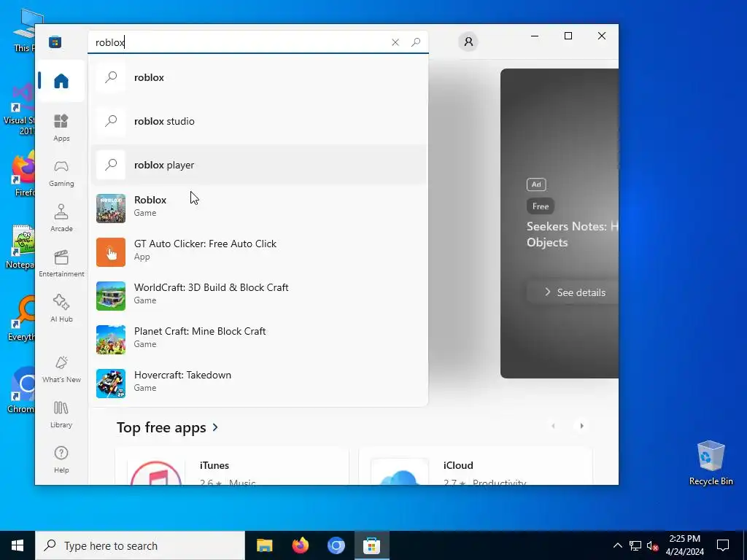Open the Entertainment section
The height and width of the screenshot is (560, 747).
(x=61, y=263)
